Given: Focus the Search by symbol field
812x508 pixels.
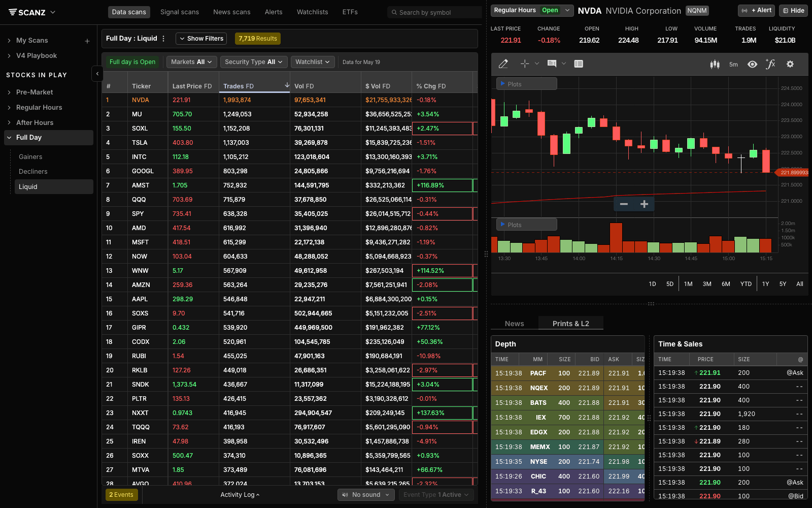Looking at the screenshot, I should point(434,12).
